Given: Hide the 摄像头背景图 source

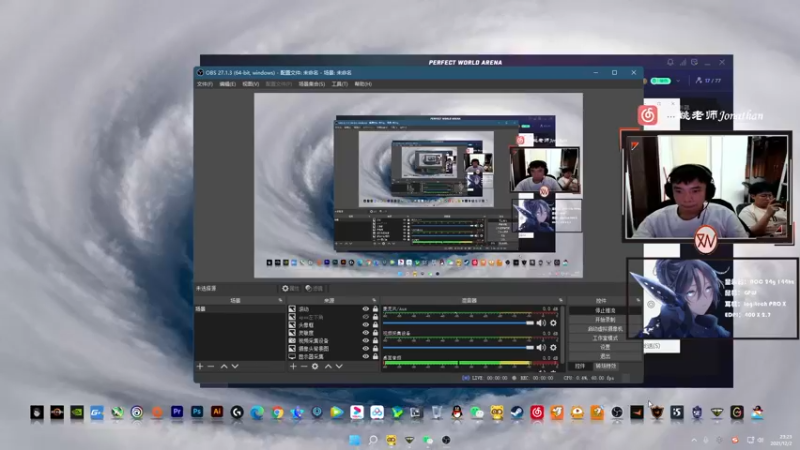Looking at the screenshot, I should tap(365, 348).
